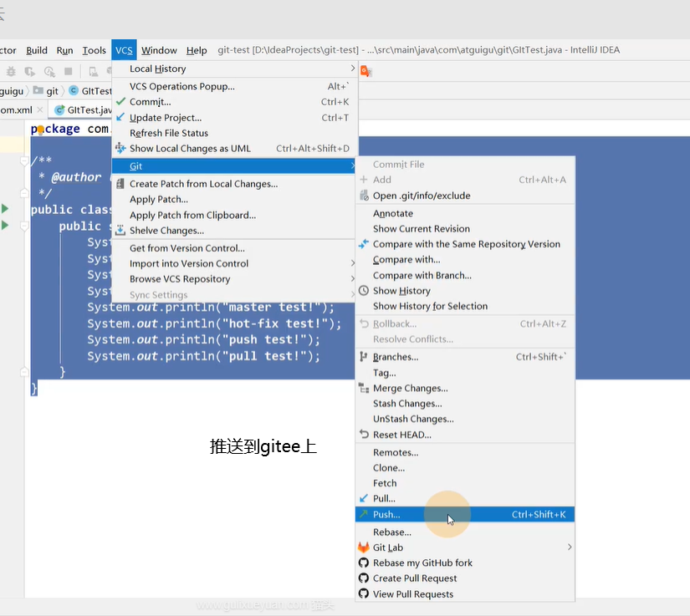This screenshot has height=616, width=690.
Task: Click the lightbulb intention icon on package line
Action: pos(40,130)
